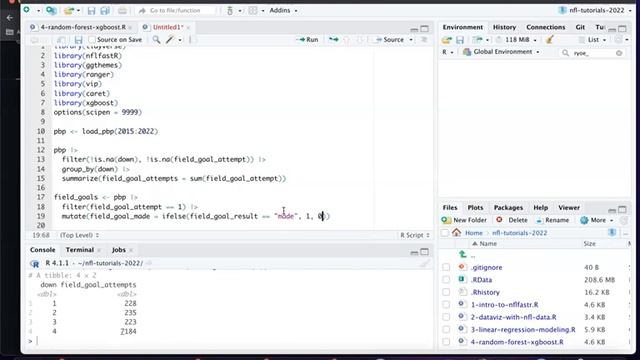Click the Rename button in Files pane
This screenshot has height=360, width=640.
coord(552,220)
